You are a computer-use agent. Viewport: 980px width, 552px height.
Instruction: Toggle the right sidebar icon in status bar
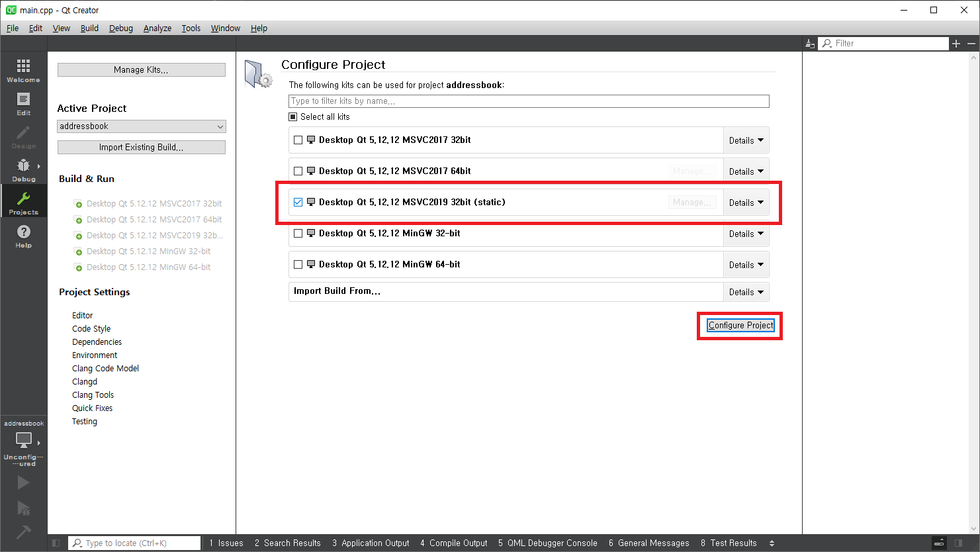(x=959, y=543)
